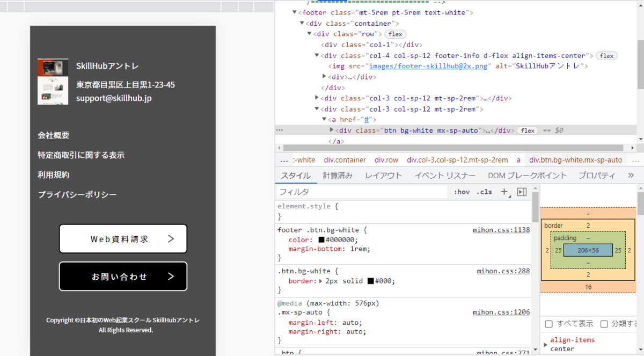Toggle the :hov element state panel
Viewport: 644px width, 356px height.
462,192
